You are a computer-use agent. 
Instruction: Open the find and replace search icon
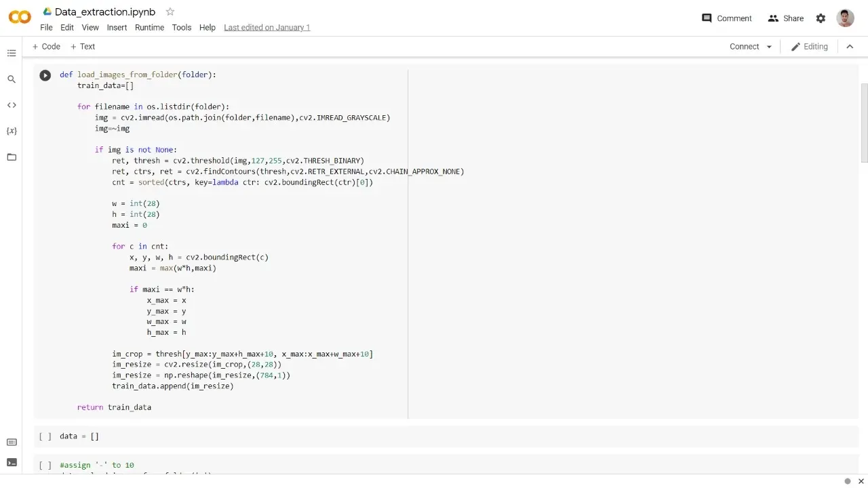point(12,79)
